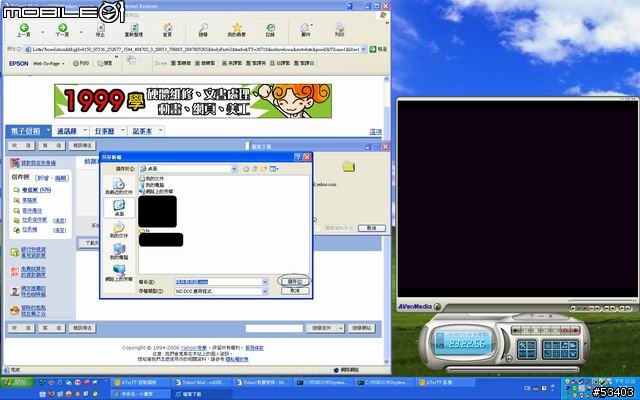
Task: Expand the address bar URL dropdown
Action: click(x=364, y=49)
